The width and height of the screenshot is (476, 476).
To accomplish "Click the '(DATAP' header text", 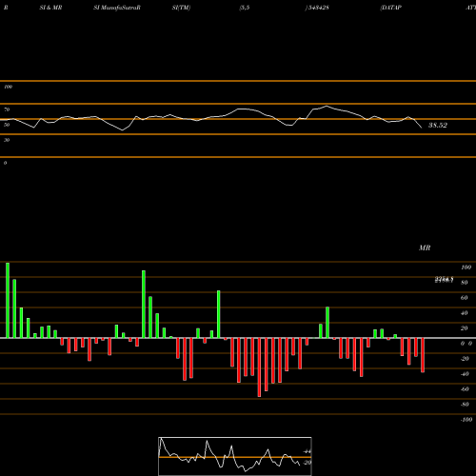I will point(391,8).
